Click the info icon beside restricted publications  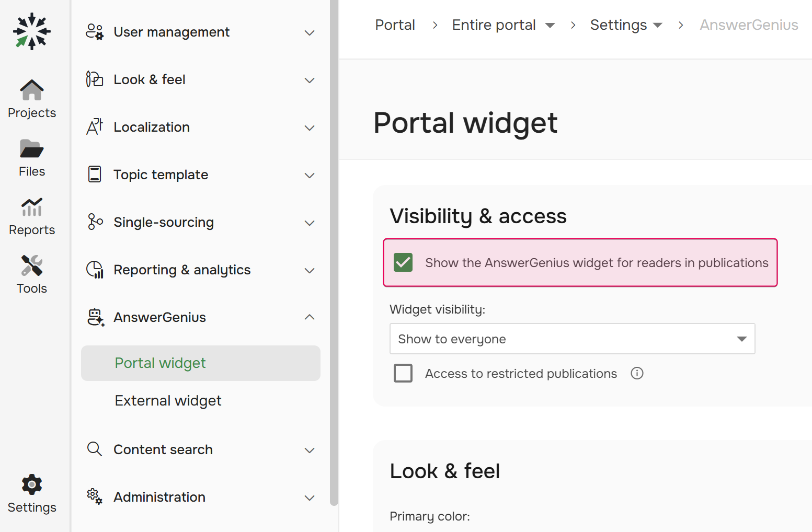637,373
